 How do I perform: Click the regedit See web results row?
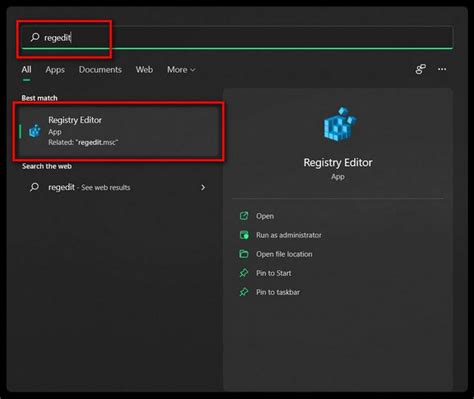pos(119,187)
